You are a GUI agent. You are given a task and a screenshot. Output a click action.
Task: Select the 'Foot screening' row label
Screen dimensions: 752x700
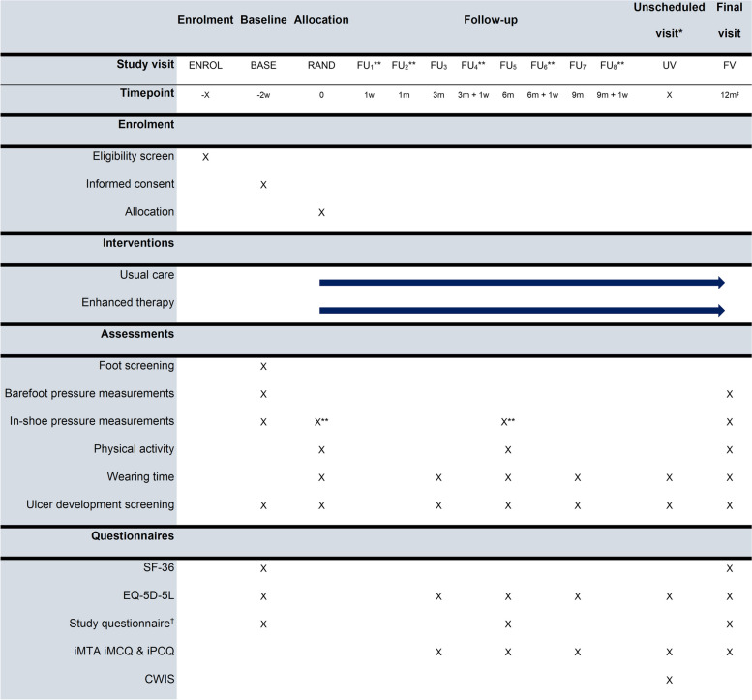point(136,366)
